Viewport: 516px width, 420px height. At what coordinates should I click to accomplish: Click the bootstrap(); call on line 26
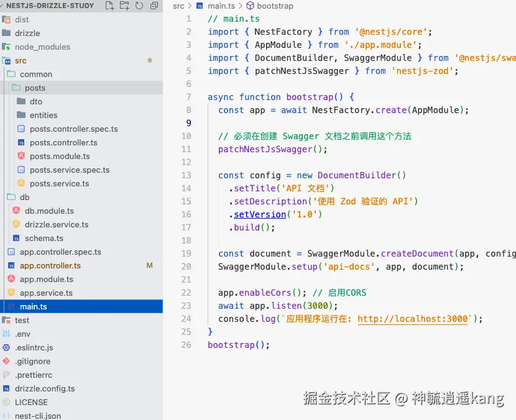239,345
